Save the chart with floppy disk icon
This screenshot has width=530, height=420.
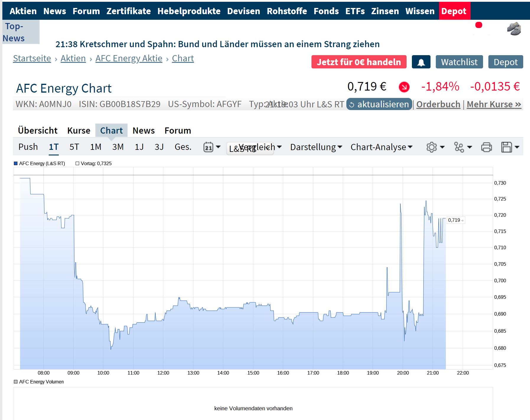[510, 147]
